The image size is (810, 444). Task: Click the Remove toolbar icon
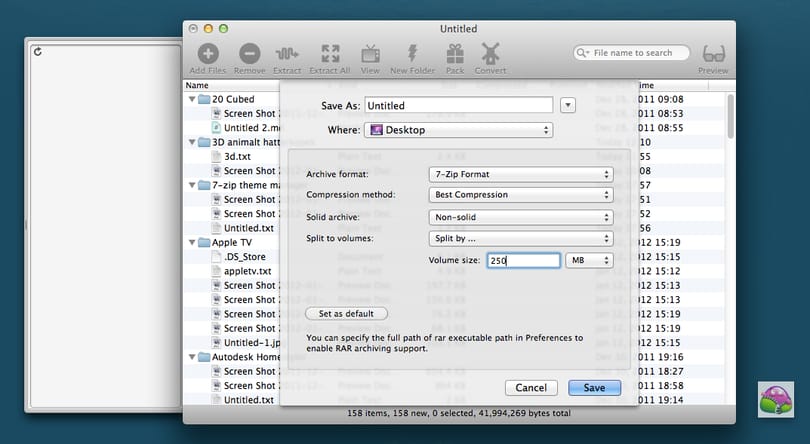[x=250, y=53]
